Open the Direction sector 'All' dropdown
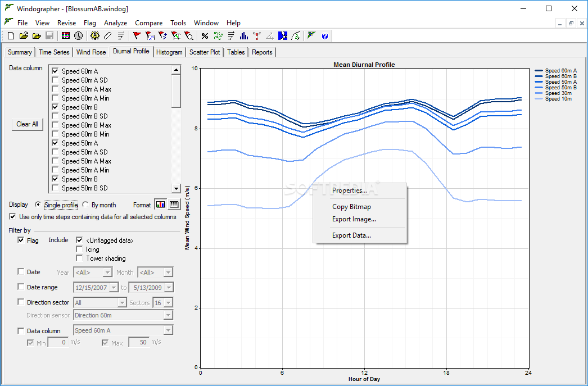 (122, 303)
